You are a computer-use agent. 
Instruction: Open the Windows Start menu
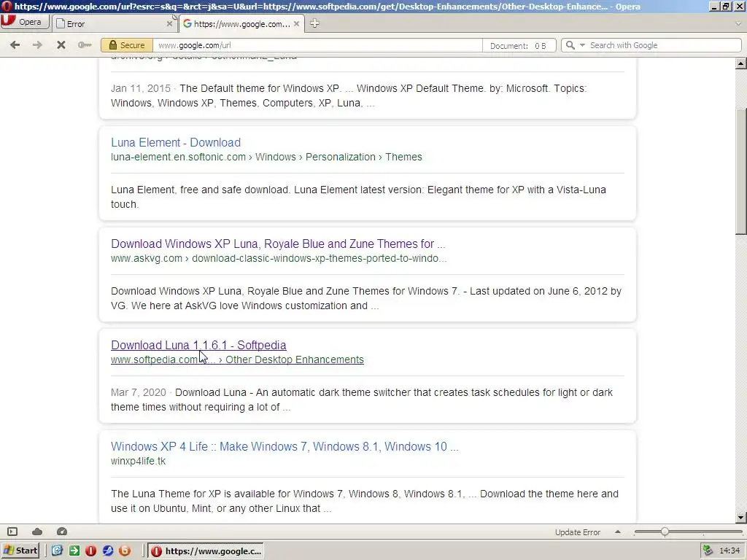20,551
